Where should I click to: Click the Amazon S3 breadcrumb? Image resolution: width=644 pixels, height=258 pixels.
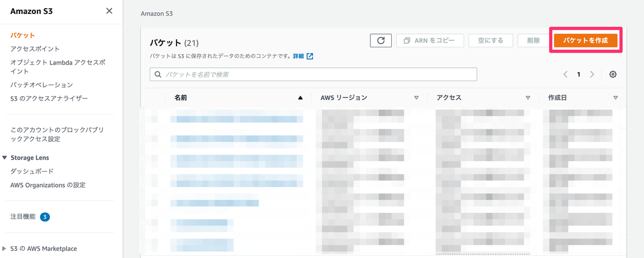[157, 13]
